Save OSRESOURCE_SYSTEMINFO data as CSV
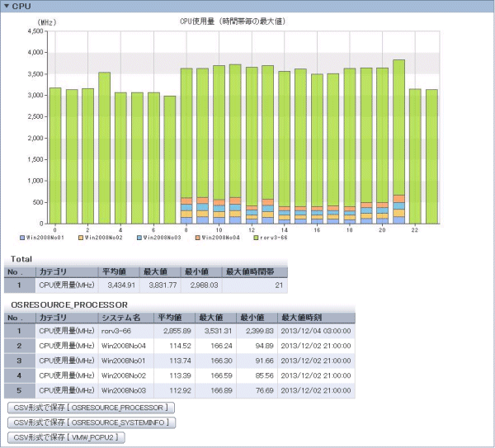 pos(91,422)
